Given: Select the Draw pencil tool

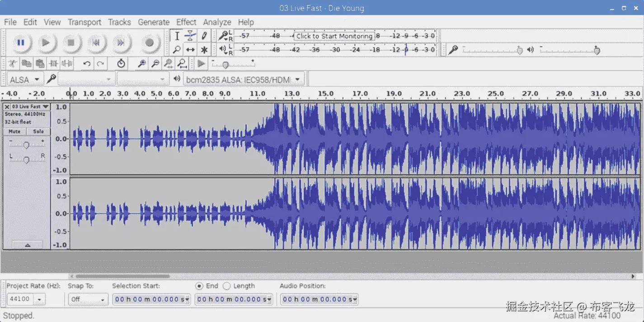Looking at the screenshot, I should (204, 36).
